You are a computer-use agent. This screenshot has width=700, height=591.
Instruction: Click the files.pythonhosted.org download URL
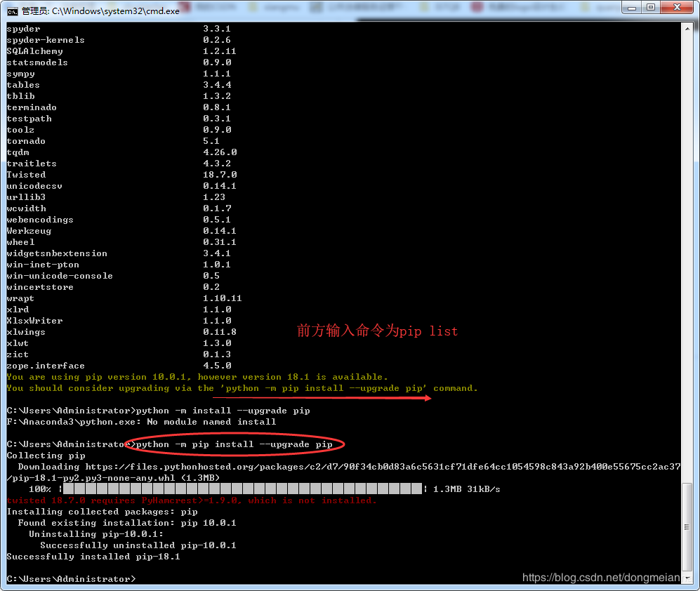(x=383, y=467)
